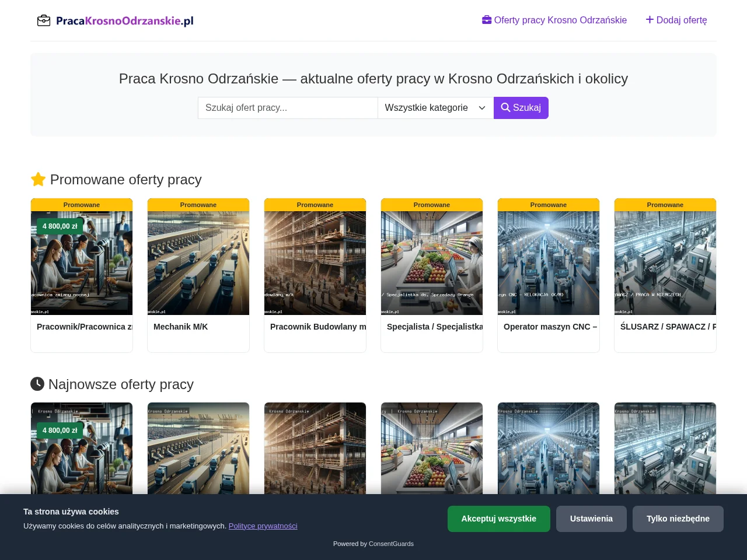Click the PracaKrosnoOdrzanskie.pl briefcase logo icon

point(44,20)
